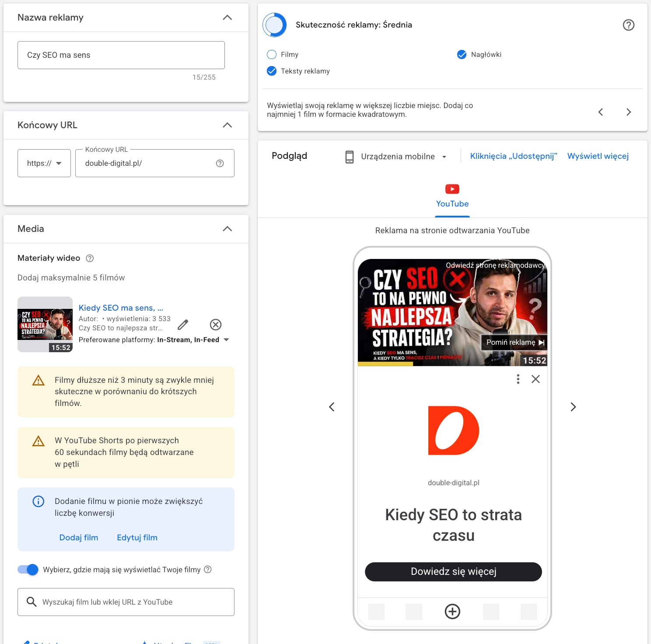Open three-dot menu in phone preview

(518, 379)
